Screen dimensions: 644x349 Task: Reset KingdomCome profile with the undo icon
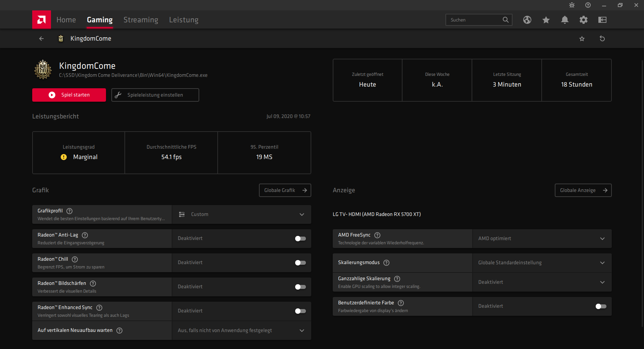point(602,39)
